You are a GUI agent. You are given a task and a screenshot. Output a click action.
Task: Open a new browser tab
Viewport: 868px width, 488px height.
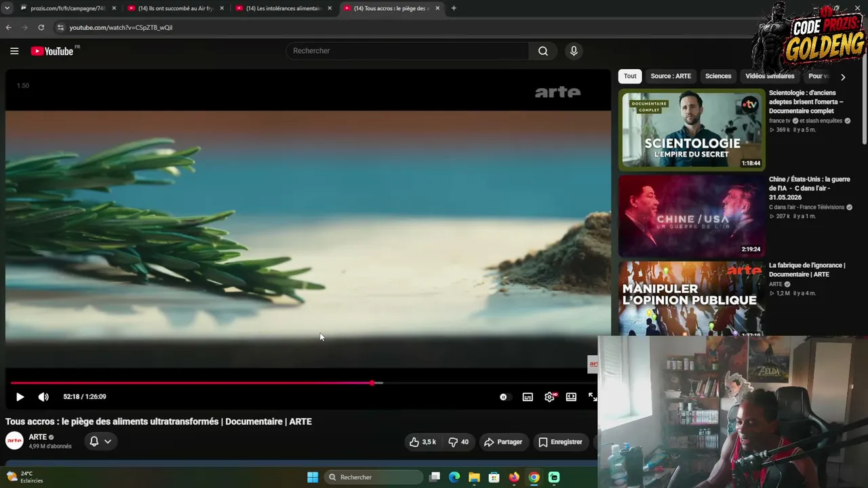coord(454,8)
